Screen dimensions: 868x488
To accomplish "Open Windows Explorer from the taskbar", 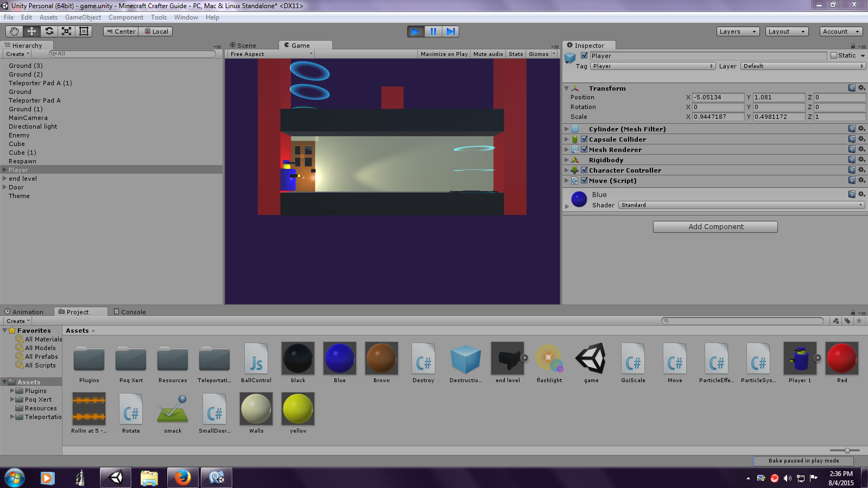I will coord(149,478).
